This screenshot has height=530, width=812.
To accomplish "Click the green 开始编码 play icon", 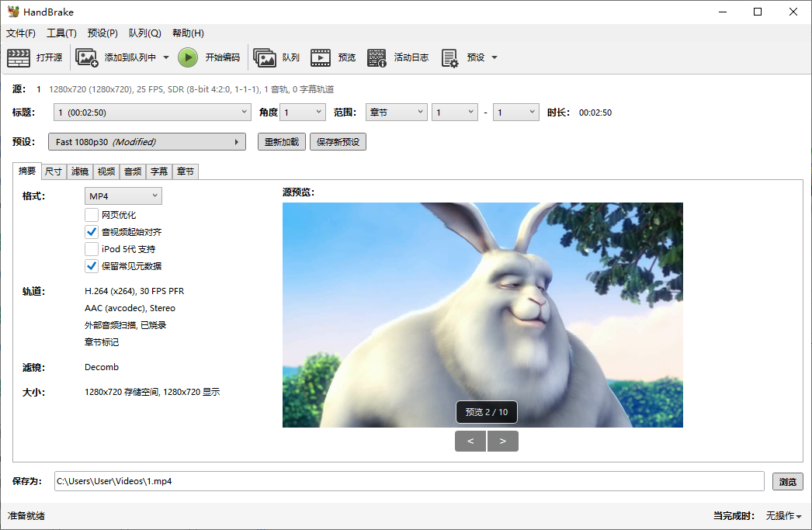I will pos(188,57).
